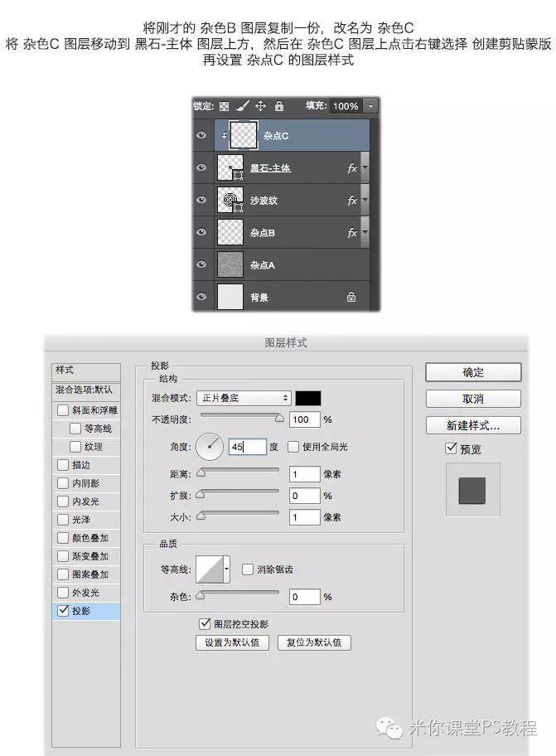Click the lock all padlock icon
The height and width of the screenshot is (756, 556).
[x=279, y=106]
